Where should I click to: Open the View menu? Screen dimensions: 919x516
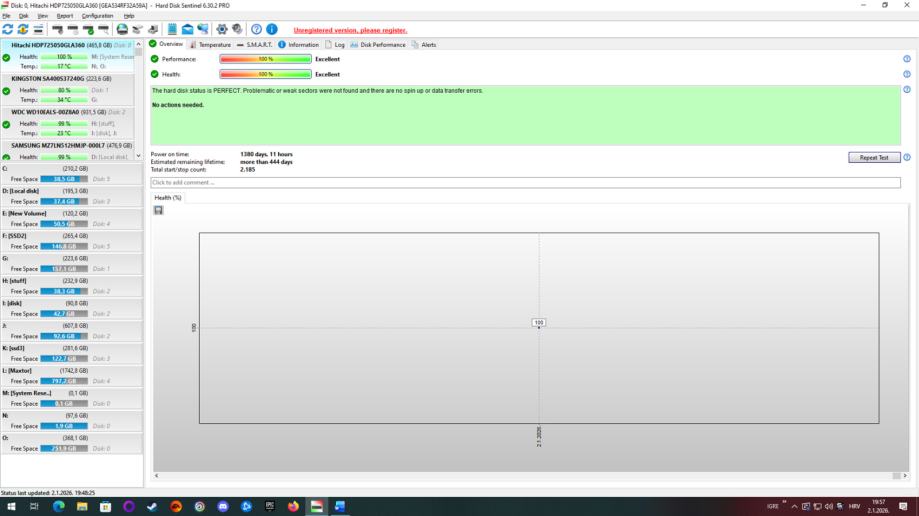click(x=43, y=16)
